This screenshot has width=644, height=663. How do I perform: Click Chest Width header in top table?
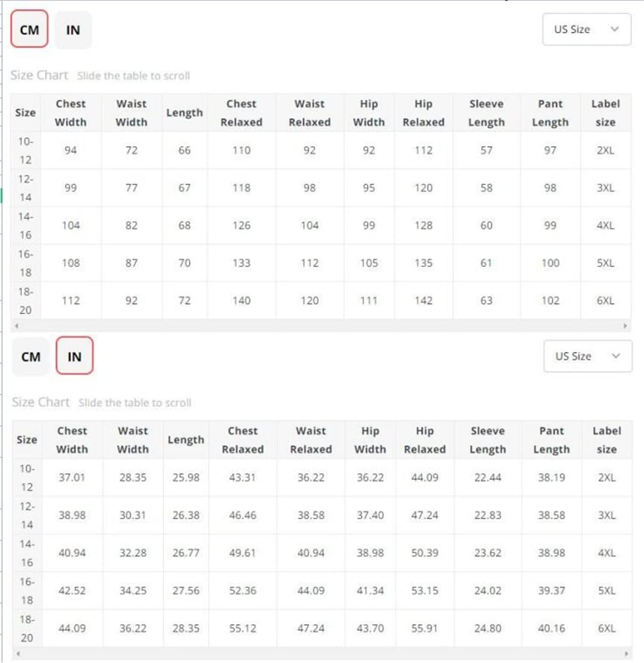coord(70,113)
